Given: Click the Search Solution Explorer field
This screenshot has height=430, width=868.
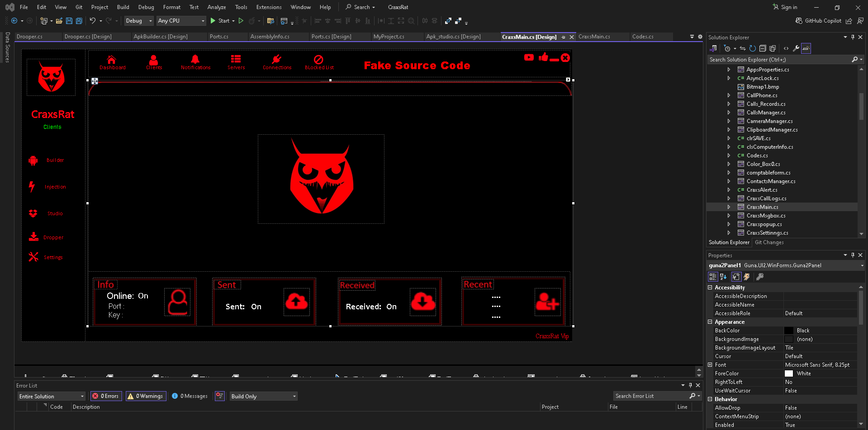Looking at the screenshot, I should point(778,59).
